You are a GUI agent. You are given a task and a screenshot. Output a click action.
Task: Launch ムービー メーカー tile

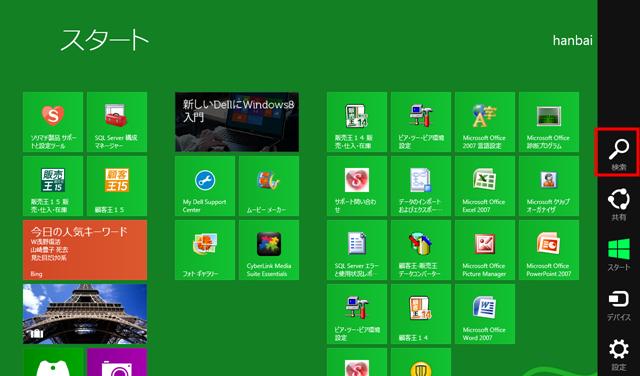[269, 186]
